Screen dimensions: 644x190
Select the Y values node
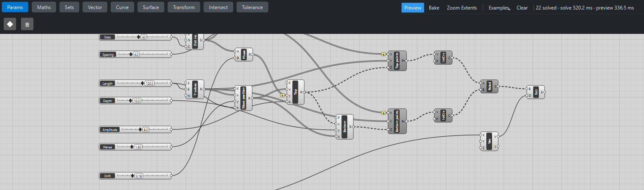(x=194, y=89)
